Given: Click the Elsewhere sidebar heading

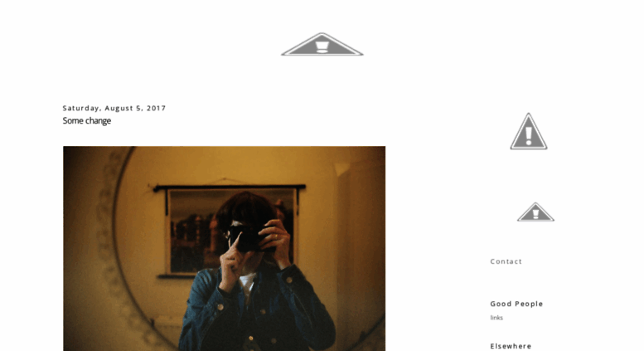Looking at the screenshot, I should tap(511, 346).
